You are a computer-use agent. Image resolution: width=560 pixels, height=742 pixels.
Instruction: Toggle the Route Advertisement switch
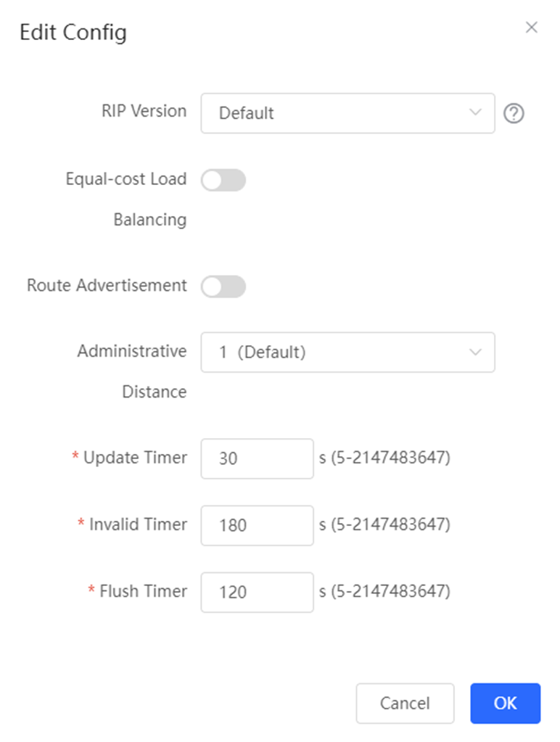tap(223, 287)
